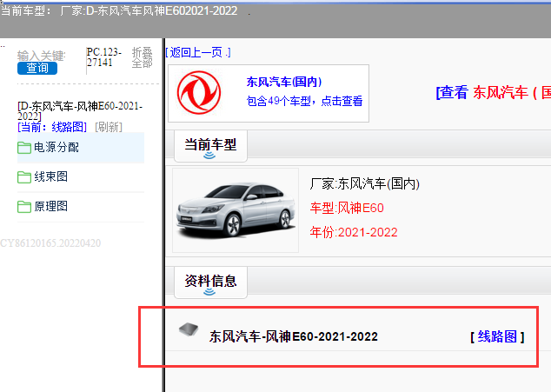Click the 查看 东风汽车 link at right
551x392 pixels.
click(x=494, y=93)
